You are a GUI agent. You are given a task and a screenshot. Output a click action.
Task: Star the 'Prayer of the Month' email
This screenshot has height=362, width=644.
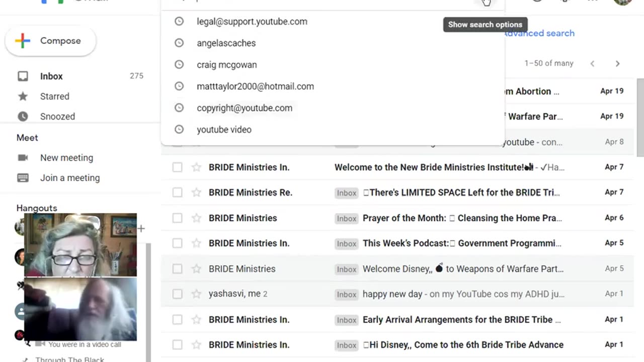196,218
